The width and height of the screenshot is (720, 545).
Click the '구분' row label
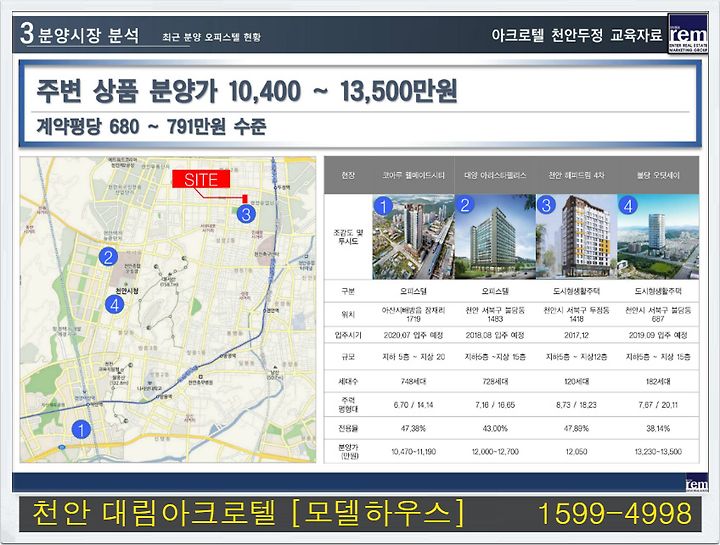pyautogui.click(x=348, y=291)
